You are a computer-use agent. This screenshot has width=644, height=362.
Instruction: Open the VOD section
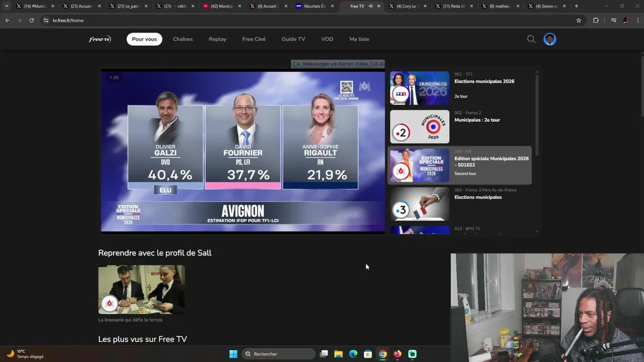tap(327, 39)
